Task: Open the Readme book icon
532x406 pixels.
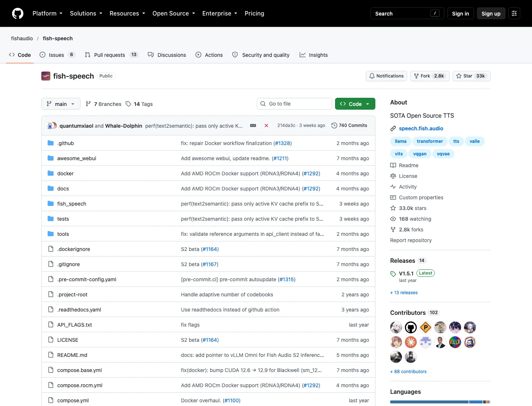Action: click(393, 165)
